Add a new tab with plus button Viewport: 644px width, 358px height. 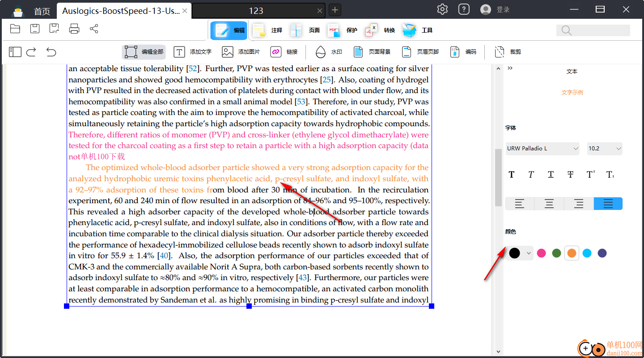coord(335,10)
